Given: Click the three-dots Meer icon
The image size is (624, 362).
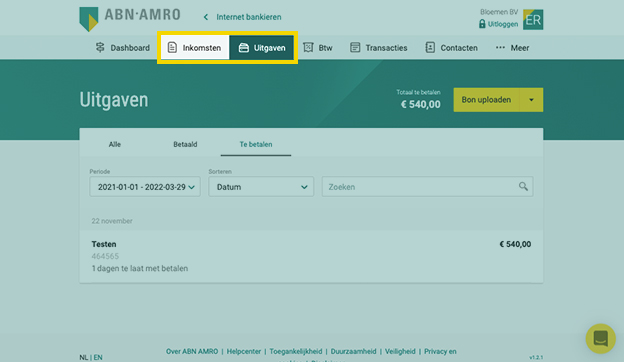Looking at the screenshot, I should coord(500,48).
